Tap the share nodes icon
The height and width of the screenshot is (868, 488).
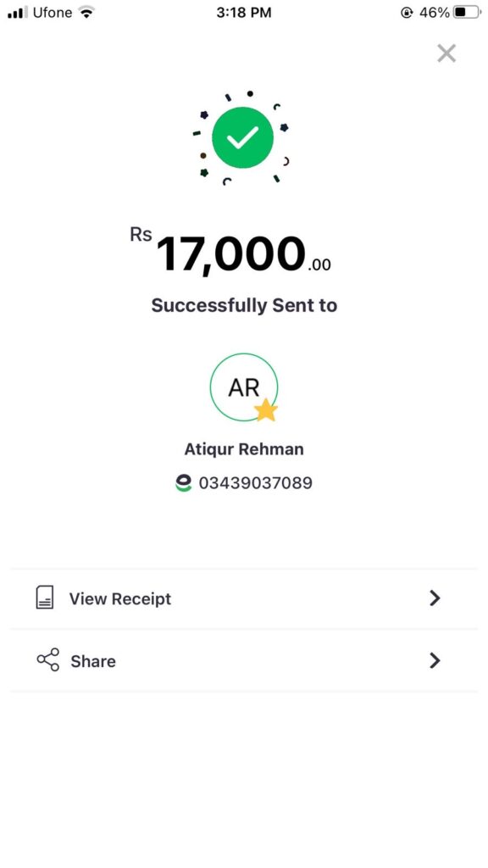48,659
